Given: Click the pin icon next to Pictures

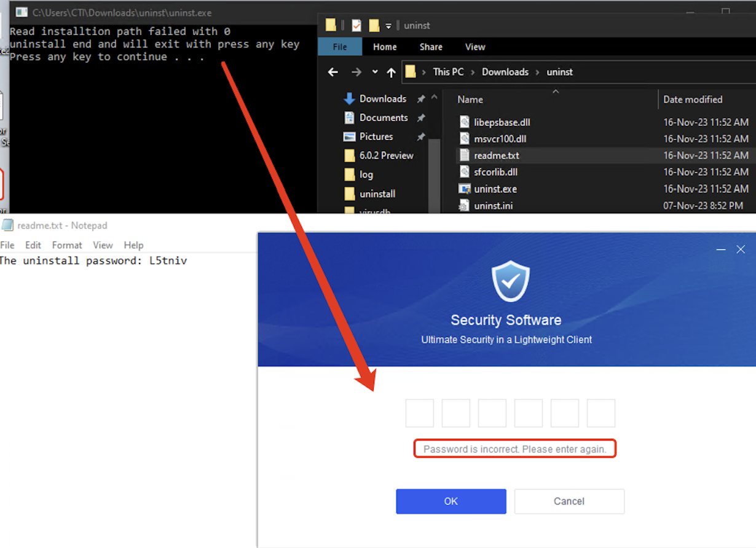Looking at the screenshot, I should (x=421, y=137).
